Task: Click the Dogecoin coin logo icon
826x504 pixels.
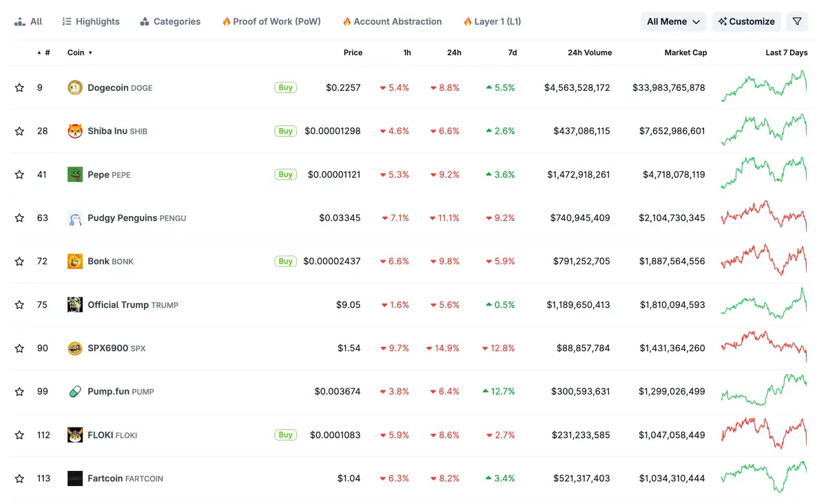Action: click(x=75, y=87)
